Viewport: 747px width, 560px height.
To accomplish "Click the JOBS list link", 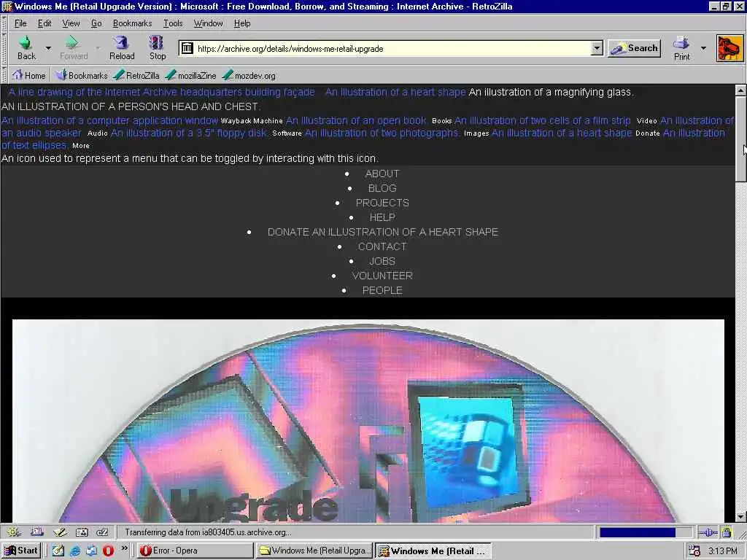I will point(382,262).
